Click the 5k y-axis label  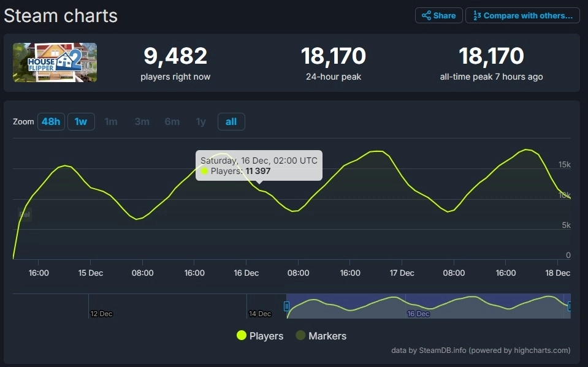point(567,225)
